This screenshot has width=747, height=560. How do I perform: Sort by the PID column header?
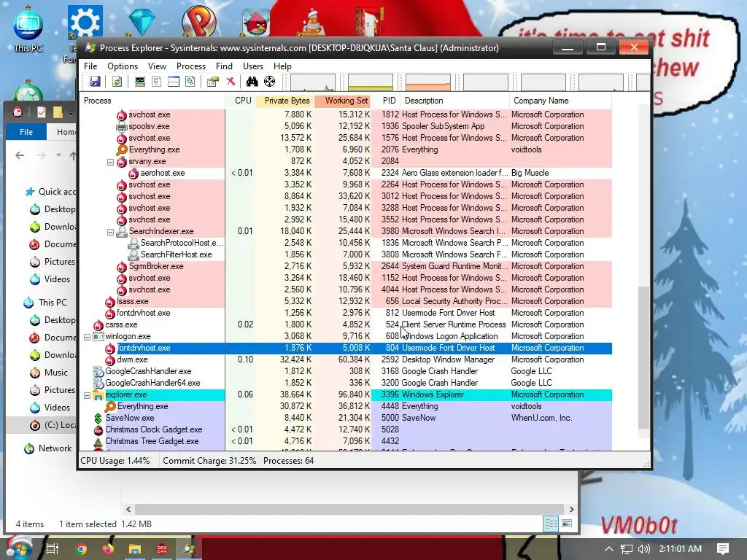386,101
